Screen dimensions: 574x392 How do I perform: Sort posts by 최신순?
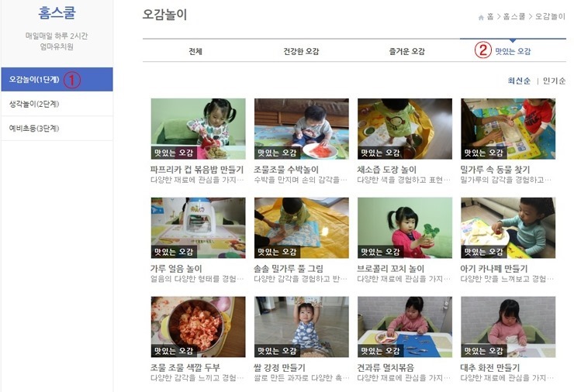519,81
